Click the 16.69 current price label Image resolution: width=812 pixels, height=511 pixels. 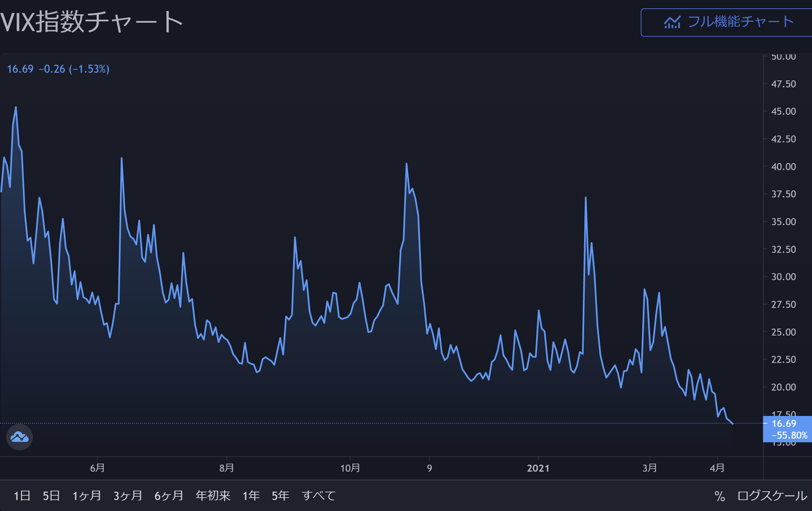(x=784, y=424)
